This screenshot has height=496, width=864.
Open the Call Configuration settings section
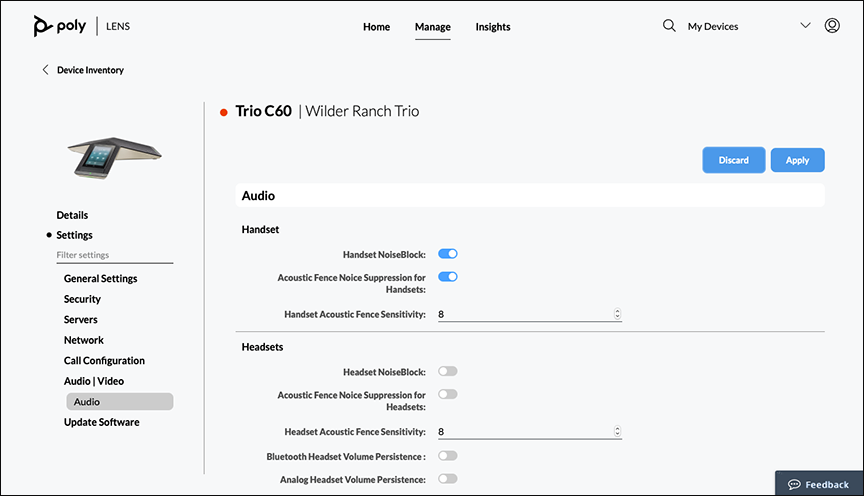pyautogui.click(x=104, y=360)
